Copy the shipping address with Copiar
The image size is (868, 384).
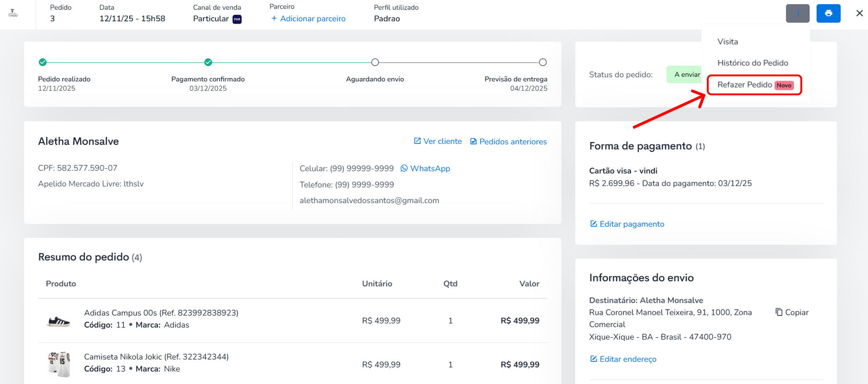click(792, 312)
